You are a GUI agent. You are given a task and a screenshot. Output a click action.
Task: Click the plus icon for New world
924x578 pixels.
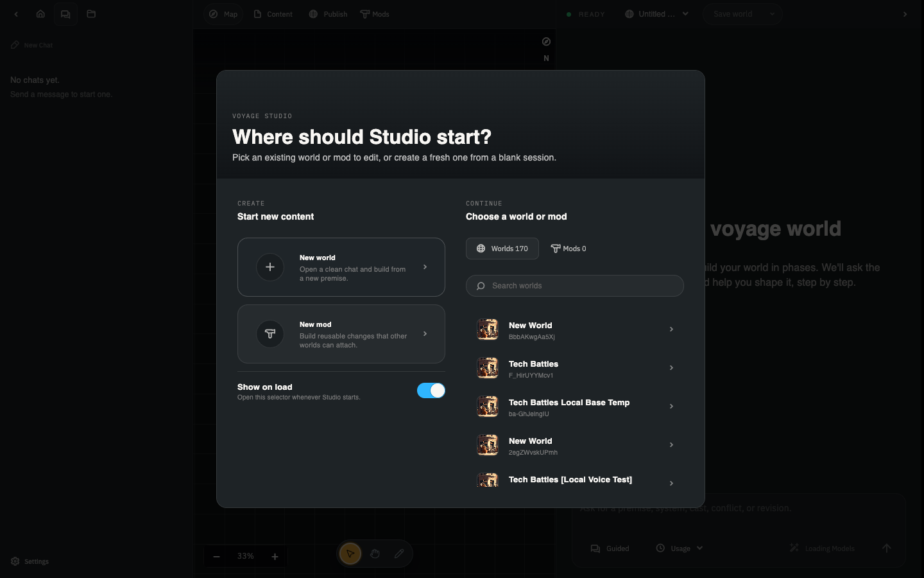click(x=270, y=267)
